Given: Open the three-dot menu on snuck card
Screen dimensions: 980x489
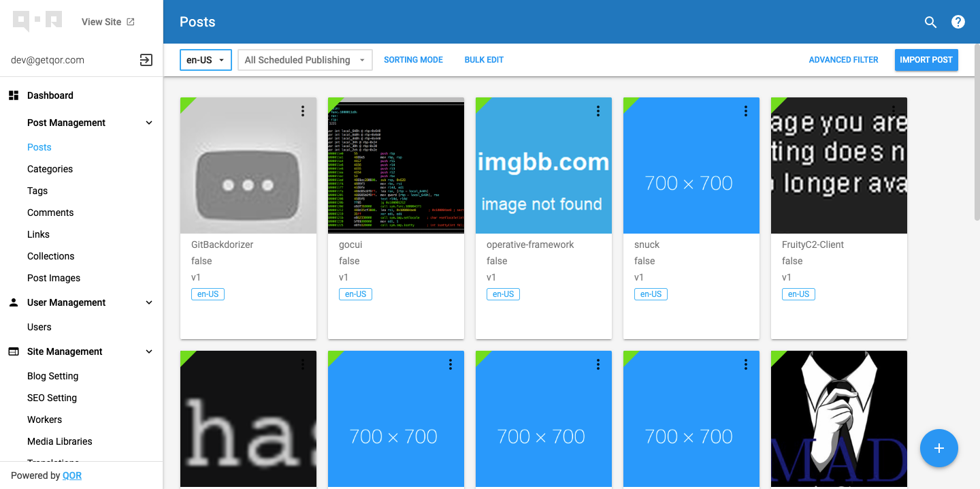Looking at the screenshot, I should (746, 111).
